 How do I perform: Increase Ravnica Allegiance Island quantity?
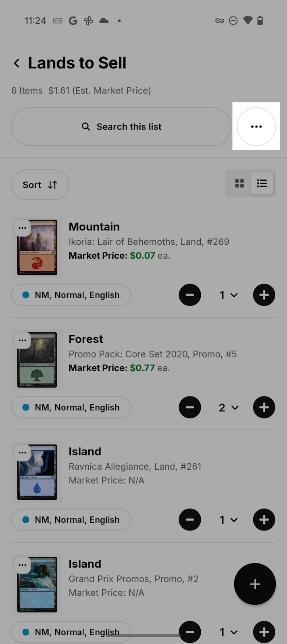[x=264, y=520]
